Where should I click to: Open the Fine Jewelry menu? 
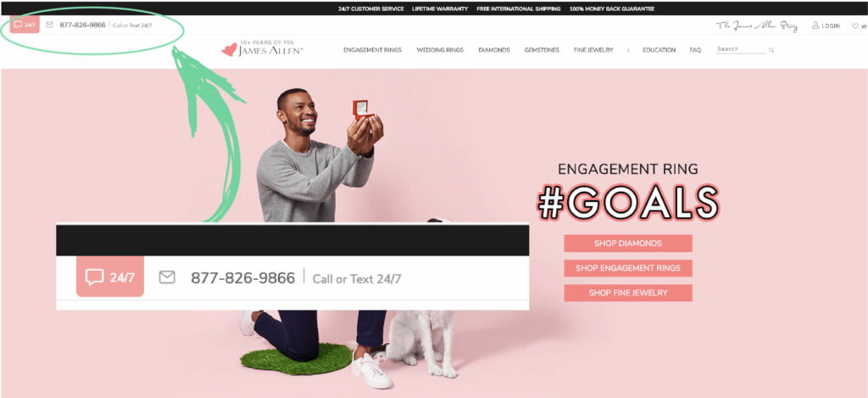593,50
